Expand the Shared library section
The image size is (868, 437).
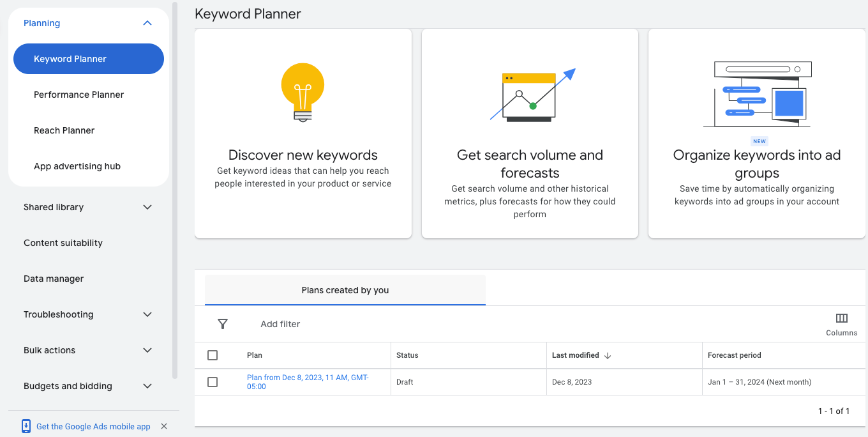coord(147,207)
